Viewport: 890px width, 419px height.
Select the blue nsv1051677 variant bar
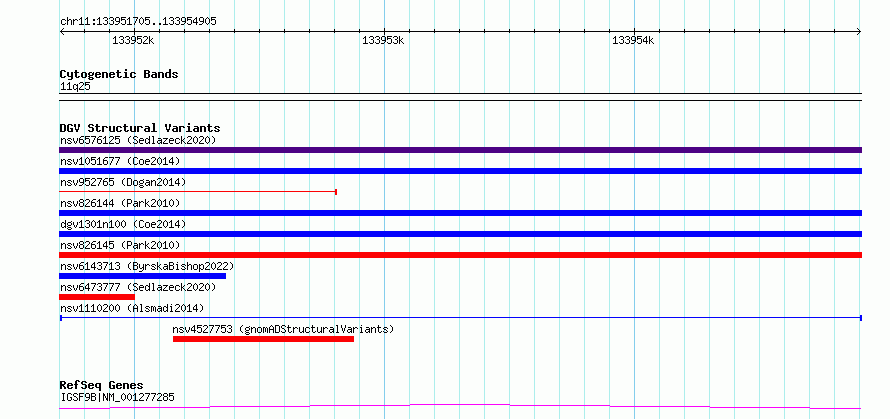(460, 171)
